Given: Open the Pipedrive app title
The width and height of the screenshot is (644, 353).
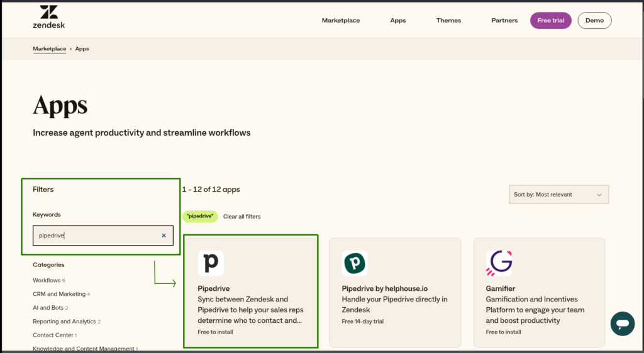Looking at the screenshot, I should point(214,289).
